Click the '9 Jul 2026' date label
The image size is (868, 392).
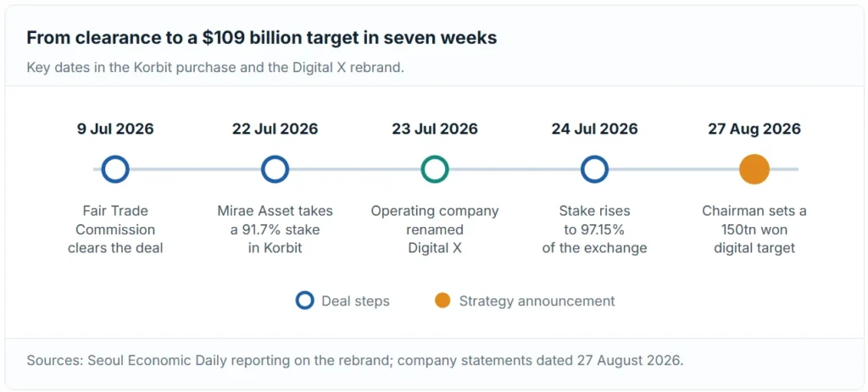pos(115,129)
